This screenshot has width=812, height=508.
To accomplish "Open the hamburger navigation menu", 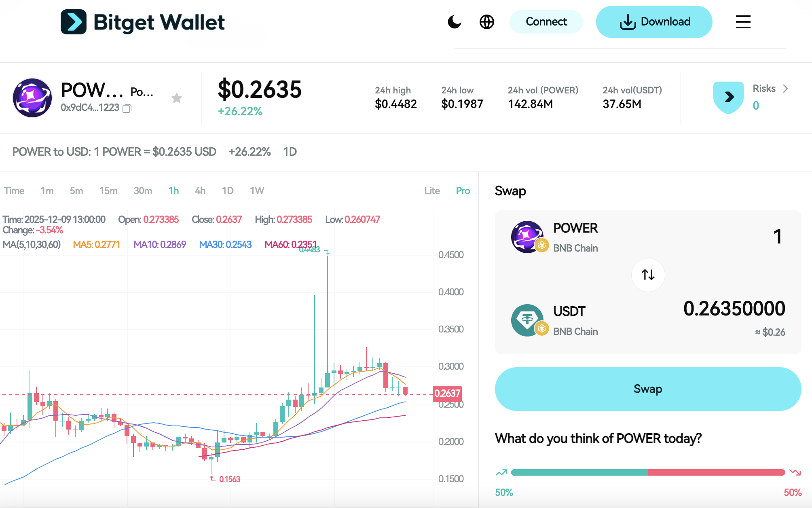I will click(742, 22).
